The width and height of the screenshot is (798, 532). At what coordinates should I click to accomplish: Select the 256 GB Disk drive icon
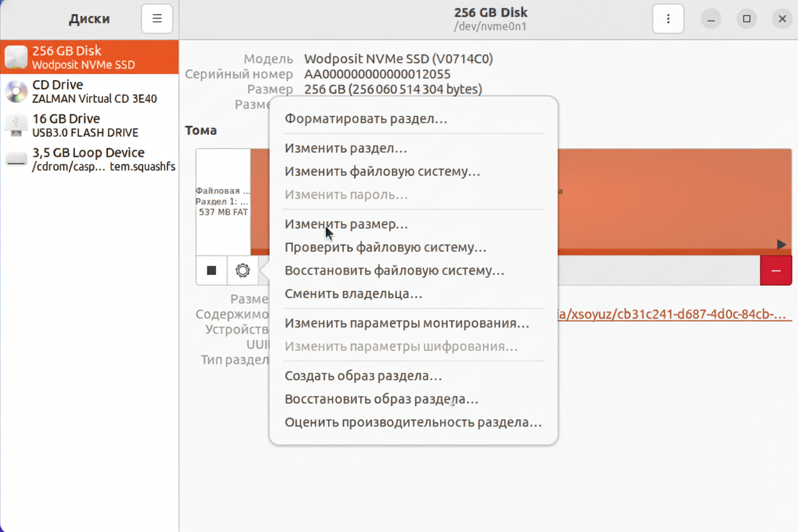16,58
